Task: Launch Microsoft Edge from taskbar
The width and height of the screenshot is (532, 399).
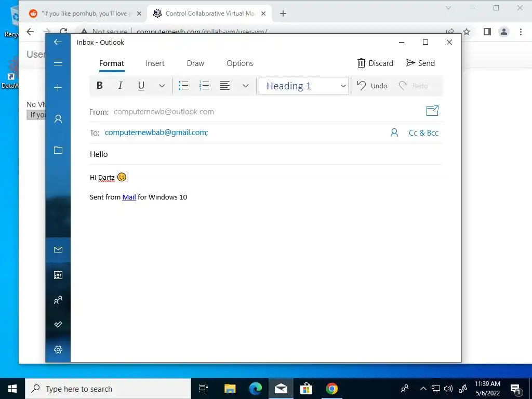Action: (x=256, y=389)
